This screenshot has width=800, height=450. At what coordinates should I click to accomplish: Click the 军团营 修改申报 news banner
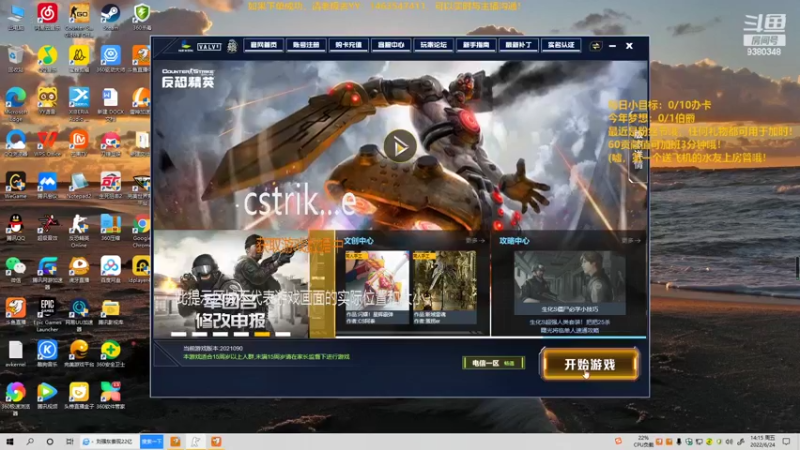coord(231,284)
